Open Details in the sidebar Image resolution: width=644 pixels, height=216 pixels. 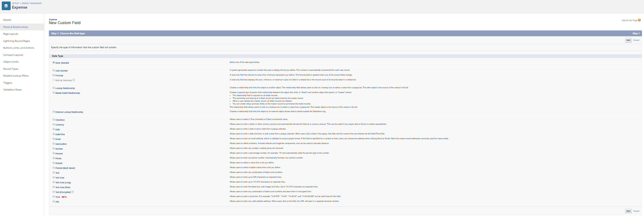[x=7, y=20]
